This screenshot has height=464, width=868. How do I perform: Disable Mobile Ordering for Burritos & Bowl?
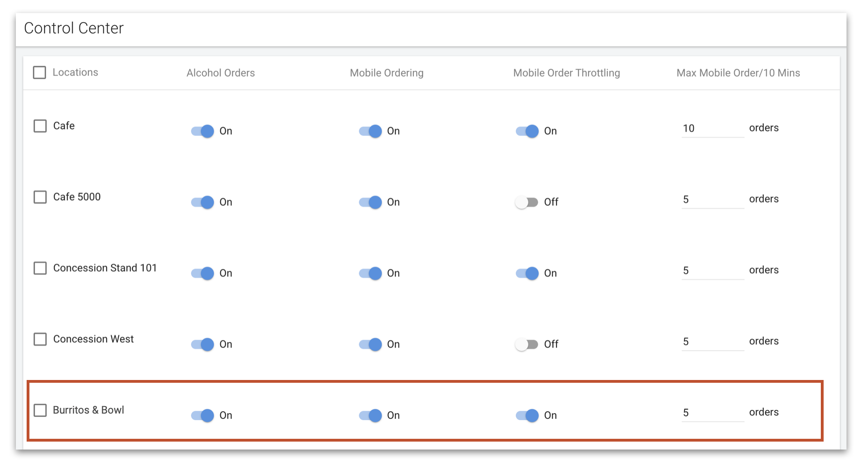click(370, 415)
